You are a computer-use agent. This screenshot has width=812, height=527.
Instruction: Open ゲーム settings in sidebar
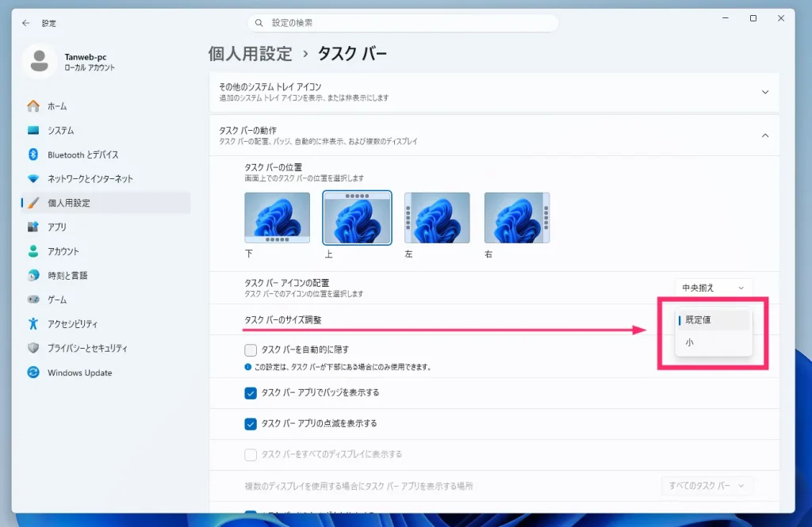point(105,300)
